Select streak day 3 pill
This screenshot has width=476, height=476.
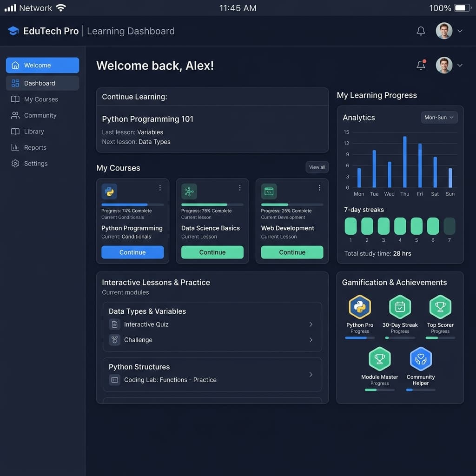coord(383,226)
